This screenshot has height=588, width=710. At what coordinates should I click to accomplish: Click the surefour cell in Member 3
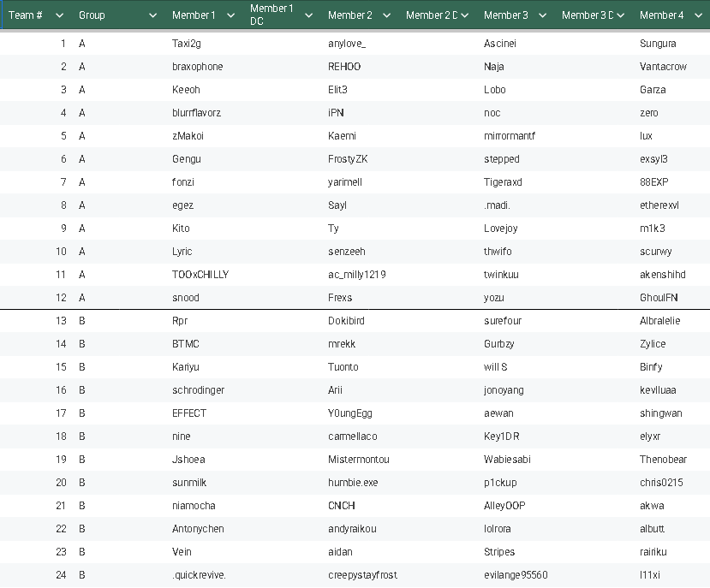[x=503, y=321]
